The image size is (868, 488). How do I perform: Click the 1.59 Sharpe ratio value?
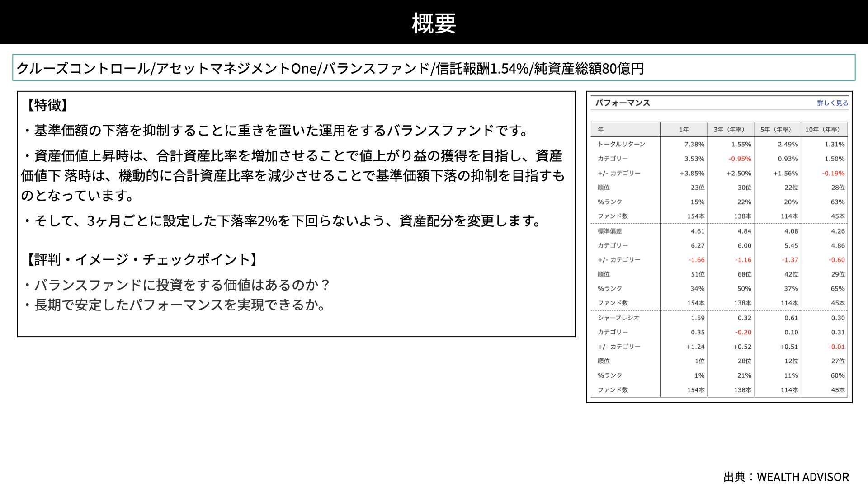[698, 318]
